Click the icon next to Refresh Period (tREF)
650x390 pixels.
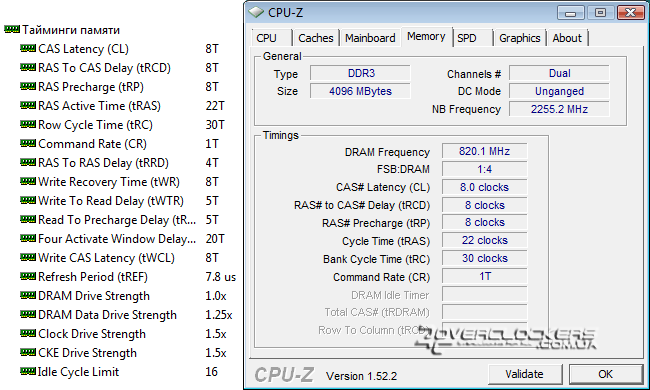coord(28,276)
